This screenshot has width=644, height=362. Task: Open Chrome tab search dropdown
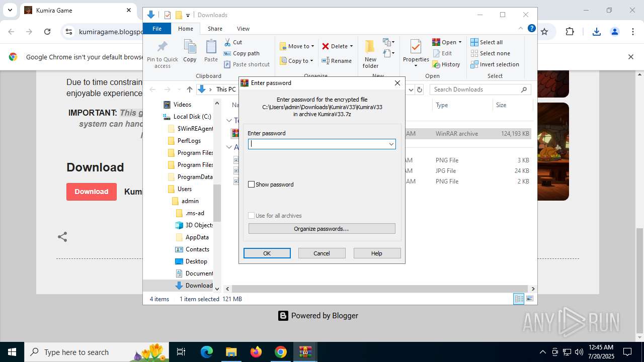pyautogui.click(x=10, y=10)
